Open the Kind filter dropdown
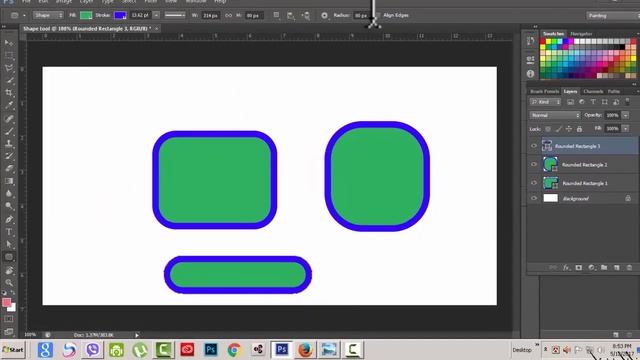 click(545, 102)
